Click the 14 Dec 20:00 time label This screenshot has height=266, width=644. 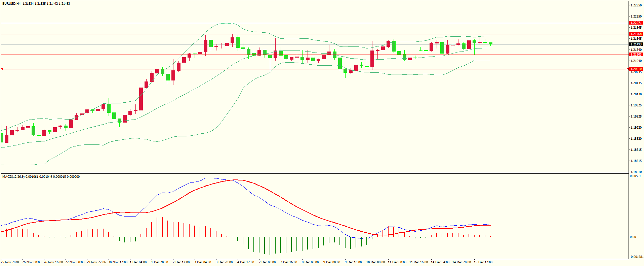(462, 262)
